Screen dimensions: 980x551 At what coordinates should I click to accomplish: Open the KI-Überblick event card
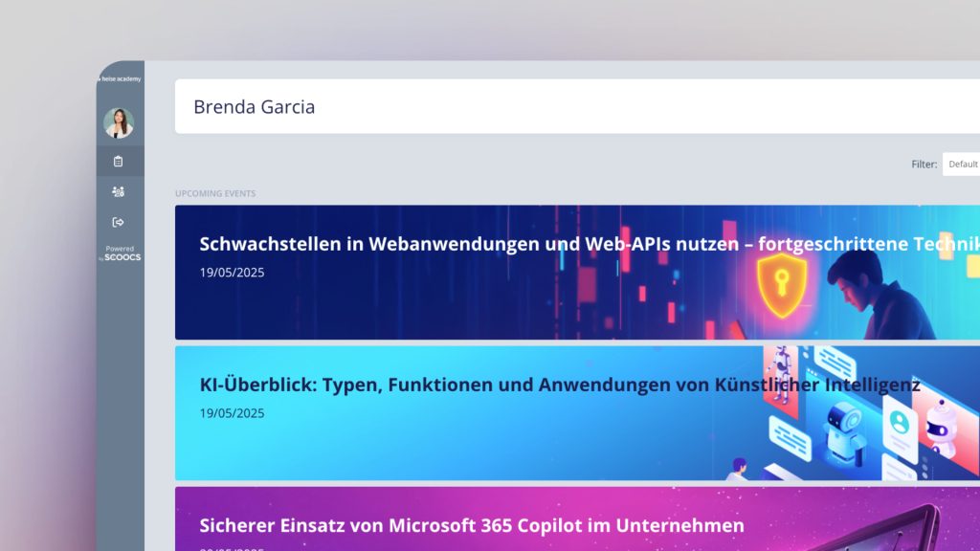coord(577,413)
